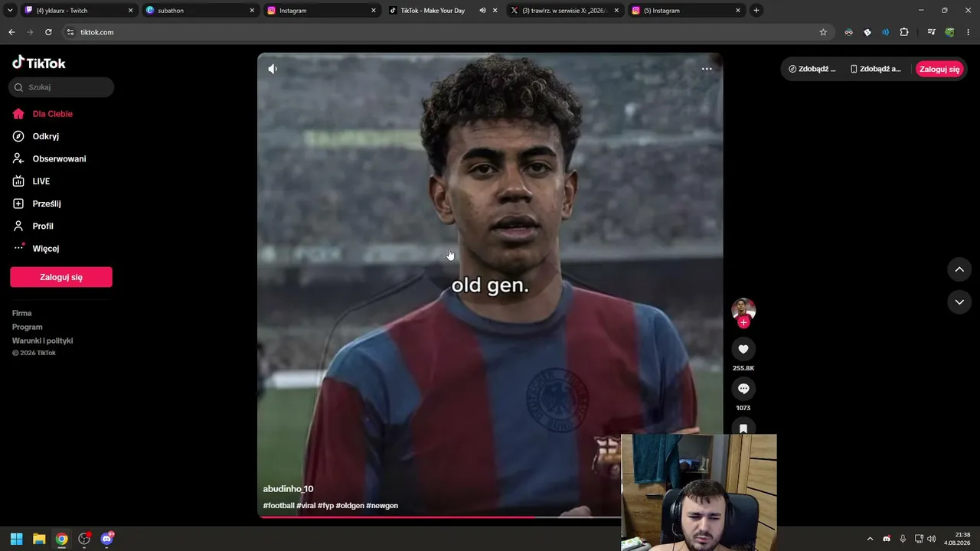Screen dimensions: 980x551
Task: Open the Prześlij upload page
Action: coord(47,204)
